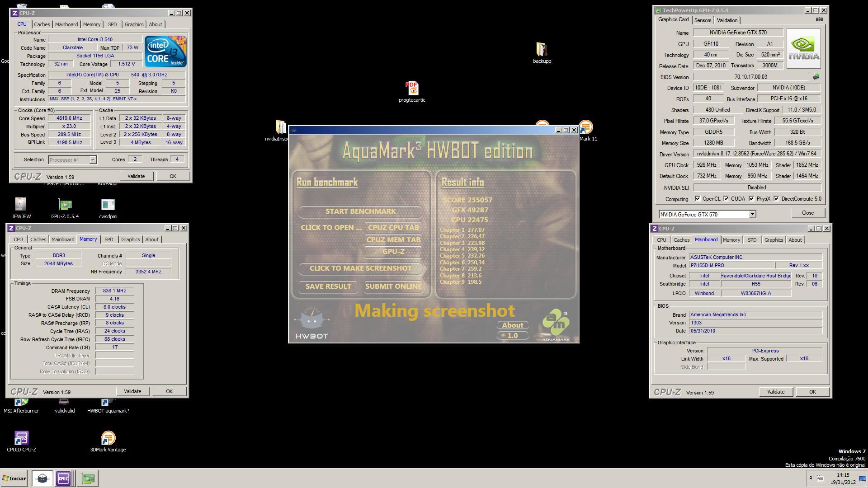Image resolution: width=868 pixels, height=488 pixels.
Task: Select the JEWJEW desktop icon
Action: [21, 208]
